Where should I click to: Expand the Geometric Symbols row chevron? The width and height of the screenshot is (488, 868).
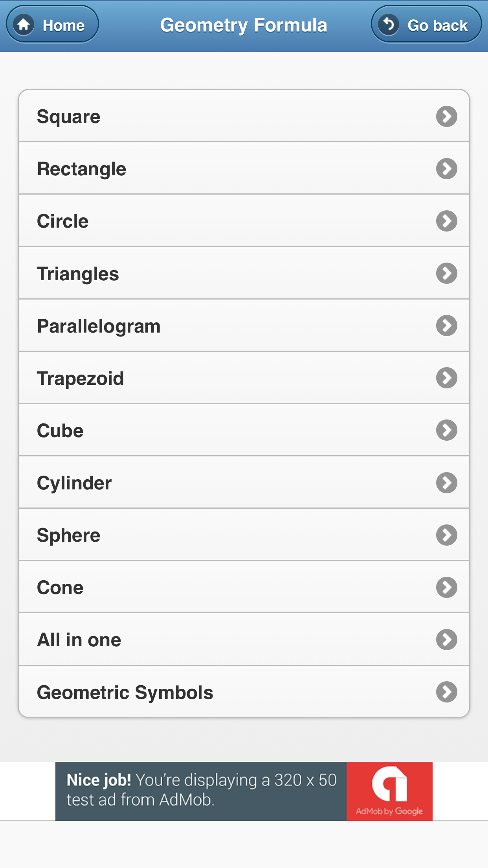click(x=446, y=692)
